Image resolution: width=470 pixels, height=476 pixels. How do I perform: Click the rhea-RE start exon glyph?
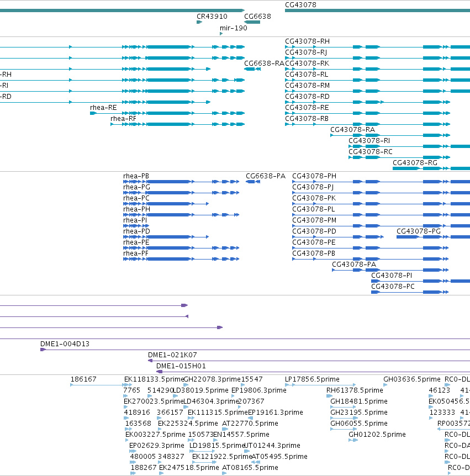(x=93, y=113)
